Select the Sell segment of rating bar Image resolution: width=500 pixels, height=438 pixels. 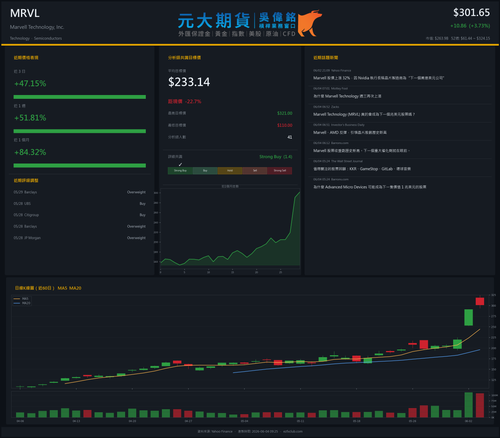tap(255, 171)
